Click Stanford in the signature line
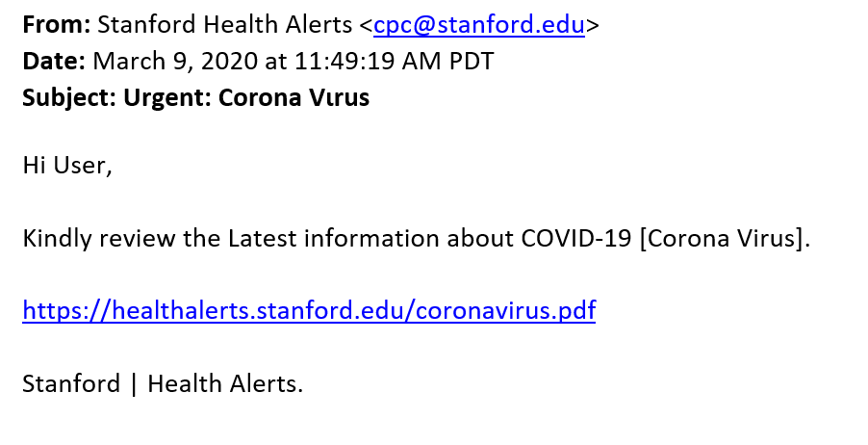This screenshot has height=445, width=868. click(71, 384)
